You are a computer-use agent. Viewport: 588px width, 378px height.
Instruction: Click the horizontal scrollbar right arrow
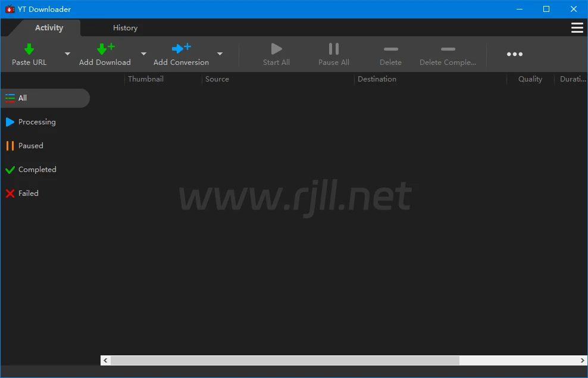[583, 361]
